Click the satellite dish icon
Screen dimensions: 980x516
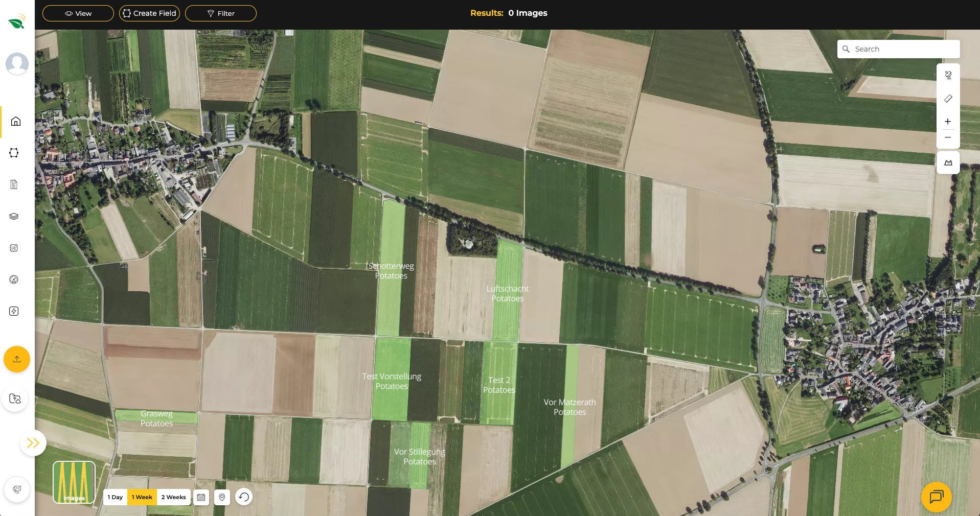pos(948,75)
